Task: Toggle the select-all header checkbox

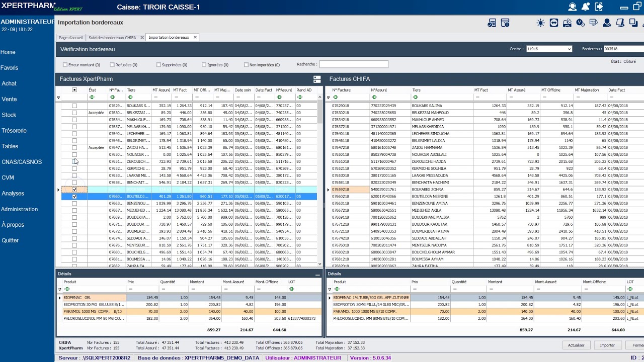Action: tap(74, 90)
